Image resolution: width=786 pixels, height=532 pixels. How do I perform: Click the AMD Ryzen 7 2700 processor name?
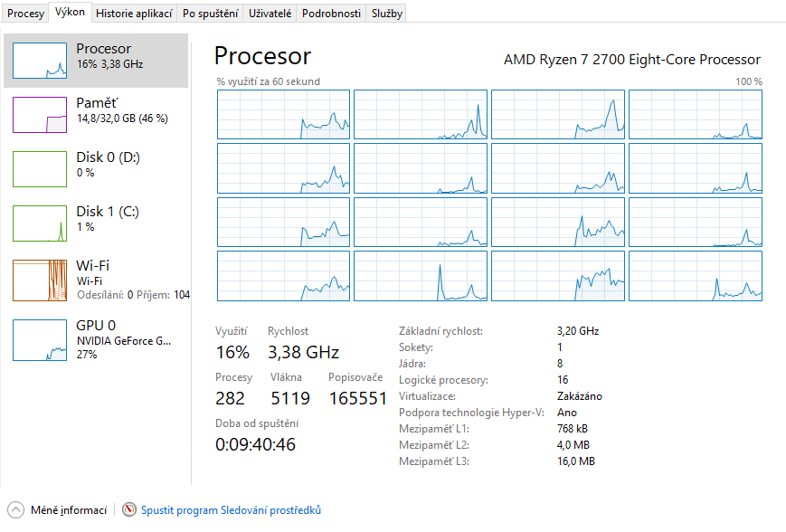coord(631,60)
